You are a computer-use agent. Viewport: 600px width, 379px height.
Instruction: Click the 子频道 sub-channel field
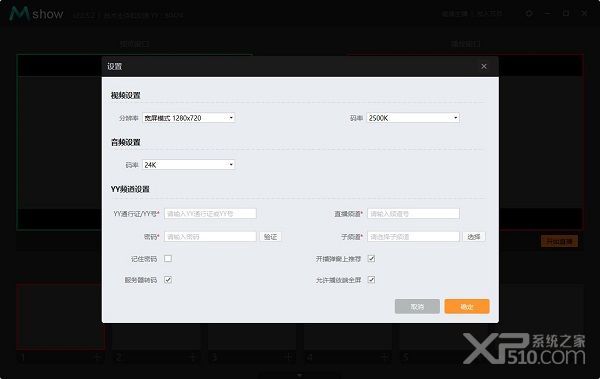coord(413,237)
